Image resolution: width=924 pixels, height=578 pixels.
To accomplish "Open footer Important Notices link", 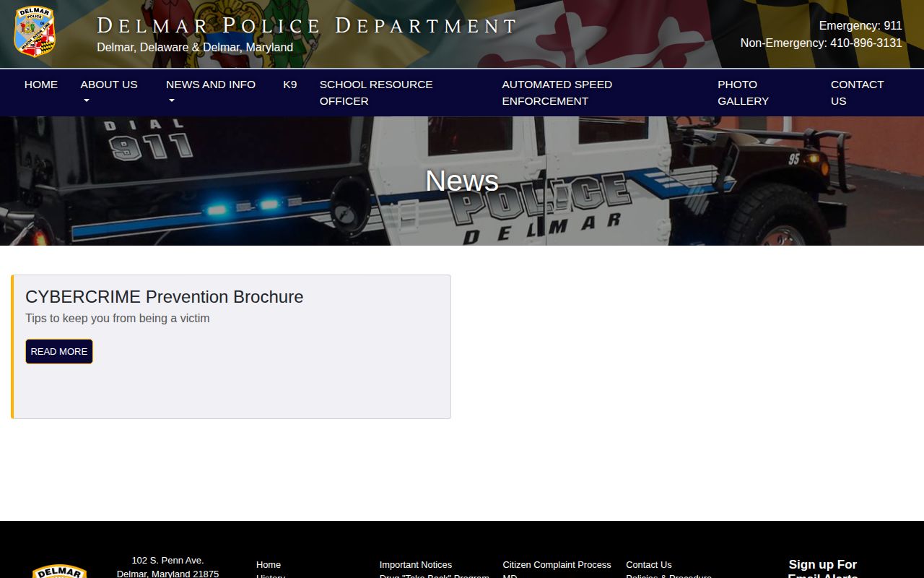I will pos(416,565).
